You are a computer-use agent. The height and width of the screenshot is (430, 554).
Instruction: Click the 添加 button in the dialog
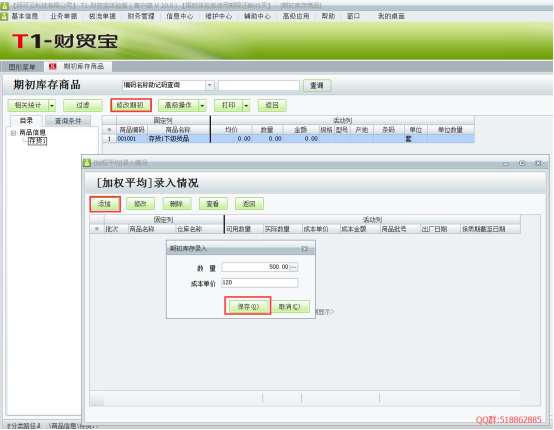tap(105, 204)
